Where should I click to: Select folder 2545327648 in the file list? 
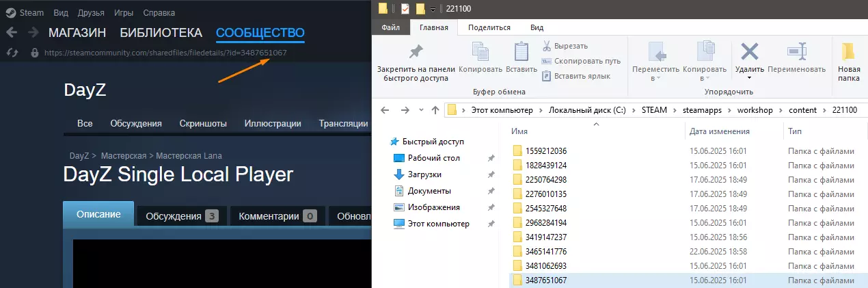(689, 208)
